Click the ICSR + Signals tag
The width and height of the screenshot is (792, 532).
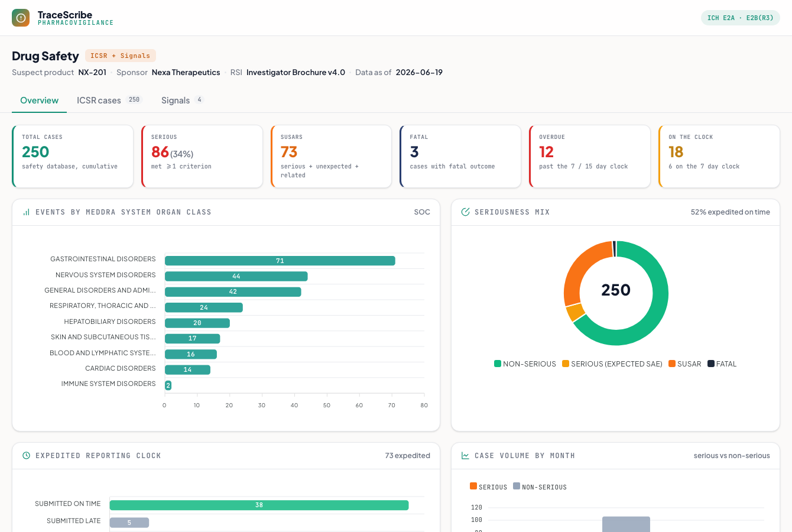pyautogui.click(x=120, y=56)
